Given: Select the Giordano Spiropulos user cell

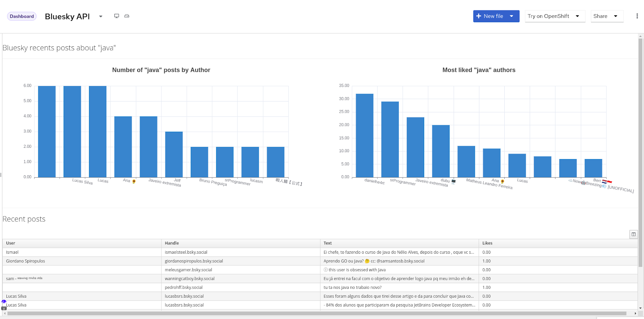Looking at the screenshot, I should 82,261.
